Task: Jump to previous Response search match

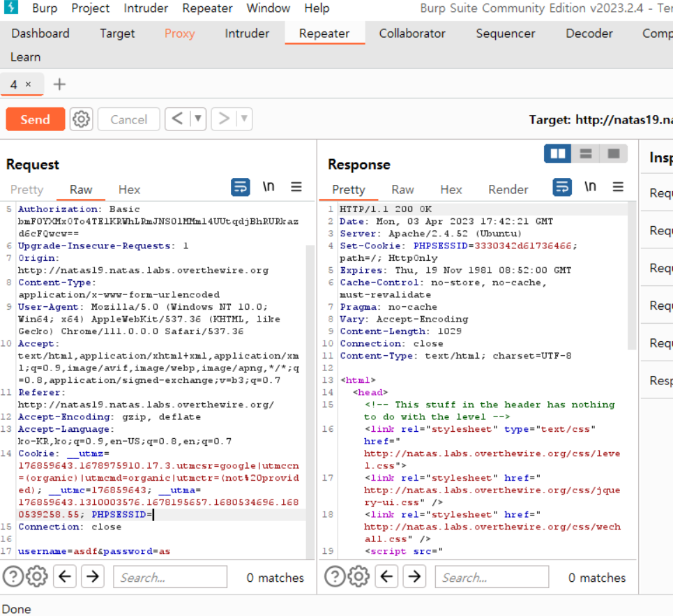Action: tap(387, 576)
